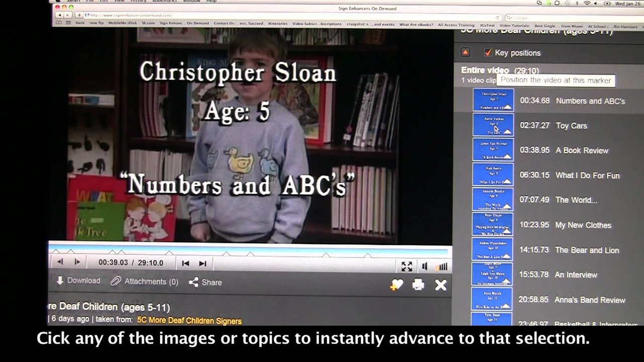Focus the Safari address bar

[293, 16]
